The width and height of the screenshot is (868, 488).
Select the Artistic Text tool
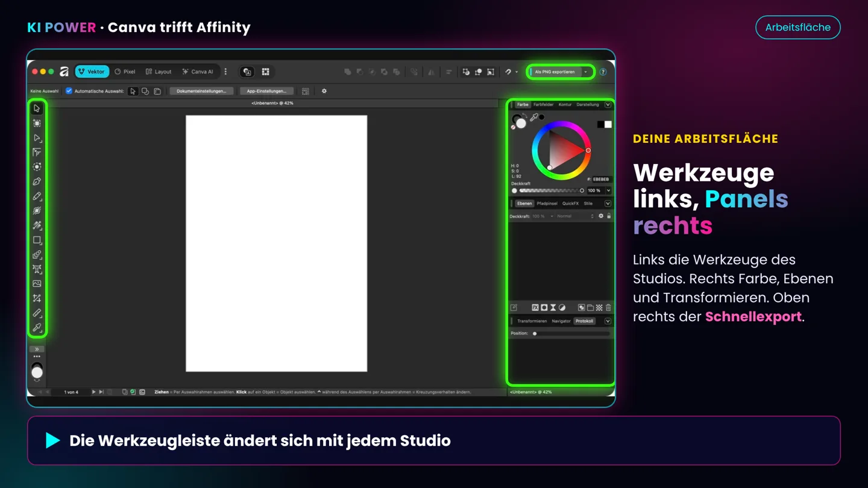[x=37, y=269]
